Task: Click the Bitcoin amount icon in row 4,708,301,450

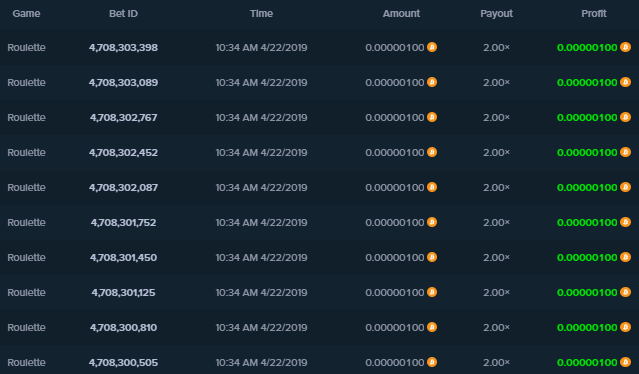Action: point(432,257)
